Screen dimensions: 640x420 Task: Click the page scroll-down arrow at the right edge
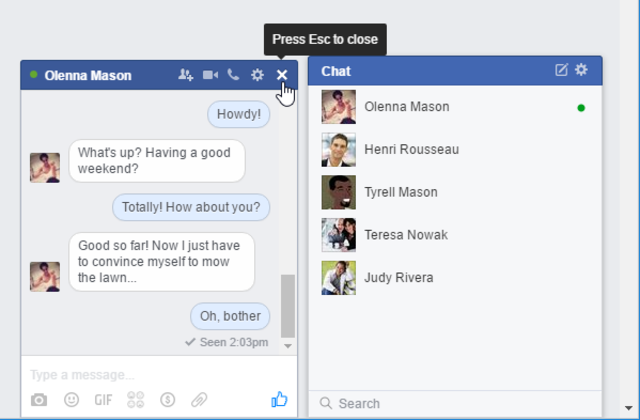coord(629,408)
